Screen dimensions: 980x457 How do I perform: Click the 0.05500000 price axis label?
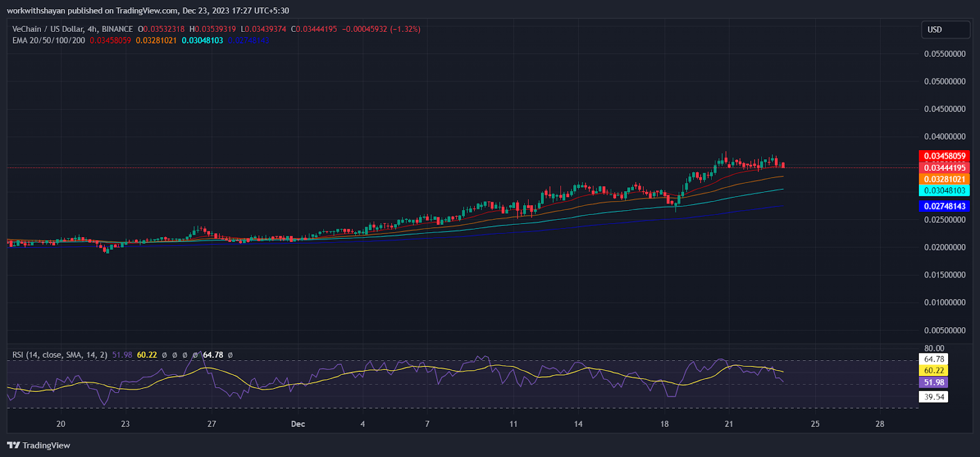[x=944, y=54]
